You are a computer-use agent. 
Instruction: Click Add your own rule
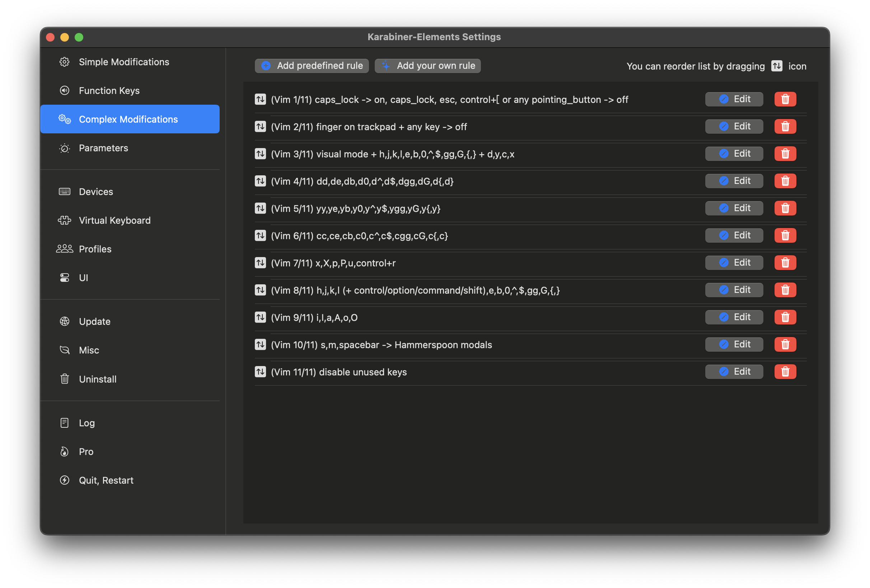pos(427,66)
